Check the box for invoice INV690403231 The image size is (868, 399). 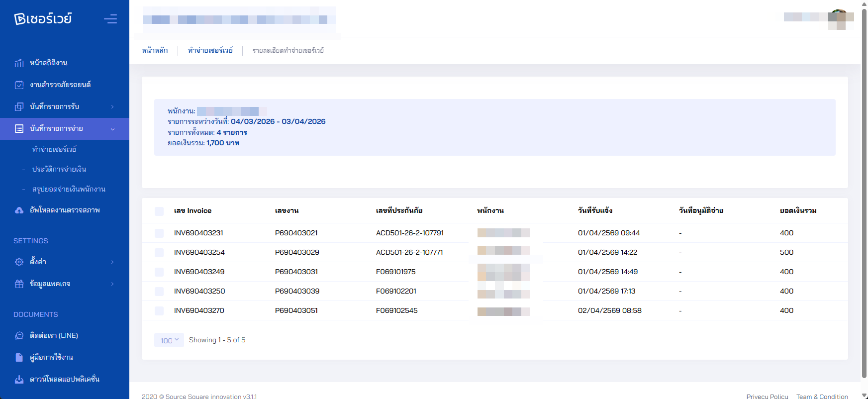click(159, 233)
